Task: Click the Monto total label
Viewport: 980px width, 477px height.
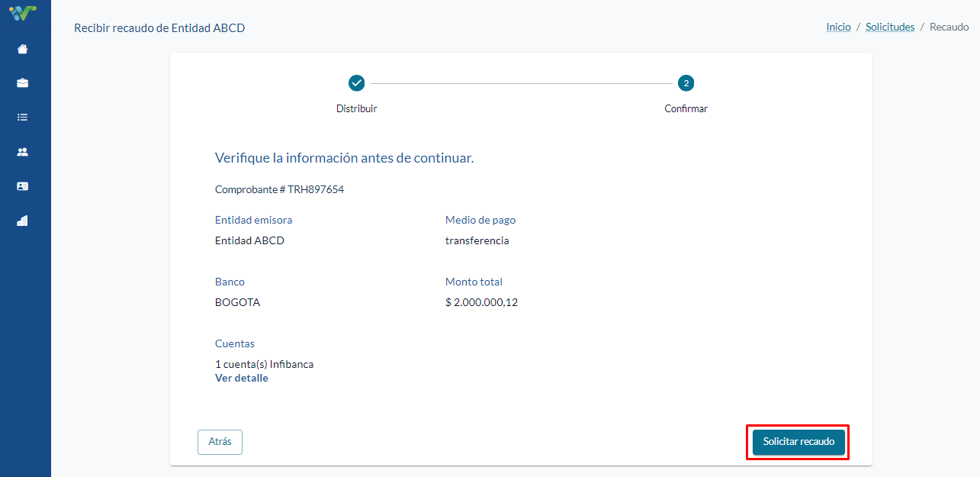Action: (474, 282)
